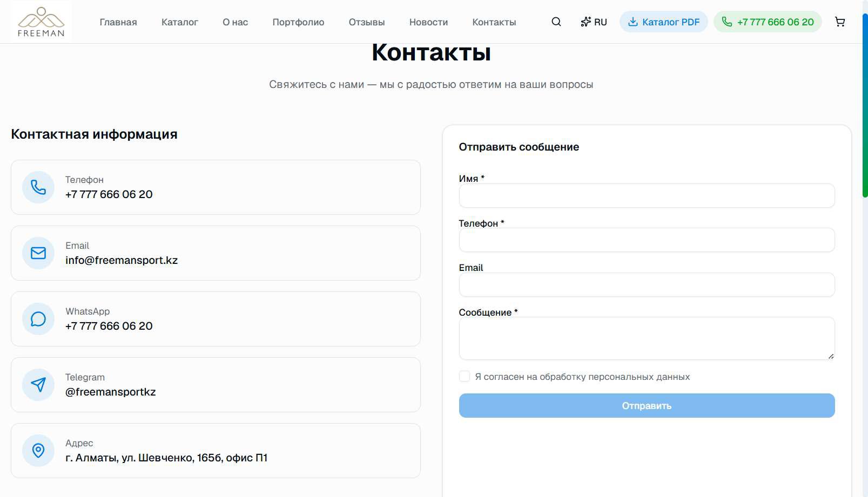
Task: Click the consent label text about personal data
Action: 582,377
